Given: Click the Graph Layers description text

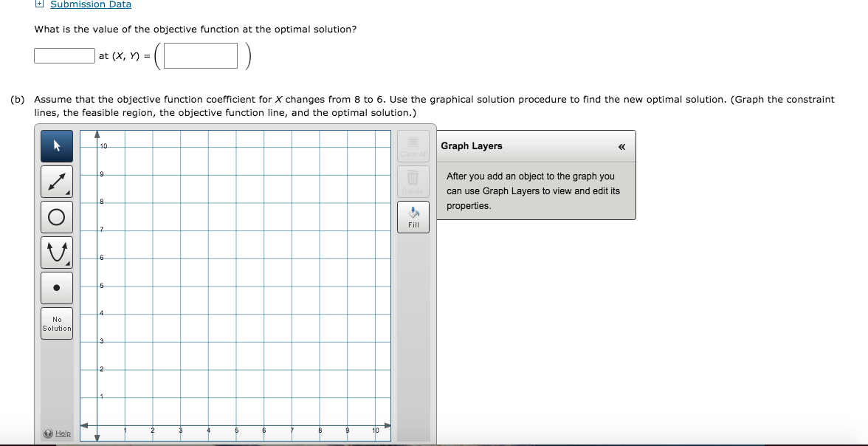Looking at the screenshot, I should 533,191.
